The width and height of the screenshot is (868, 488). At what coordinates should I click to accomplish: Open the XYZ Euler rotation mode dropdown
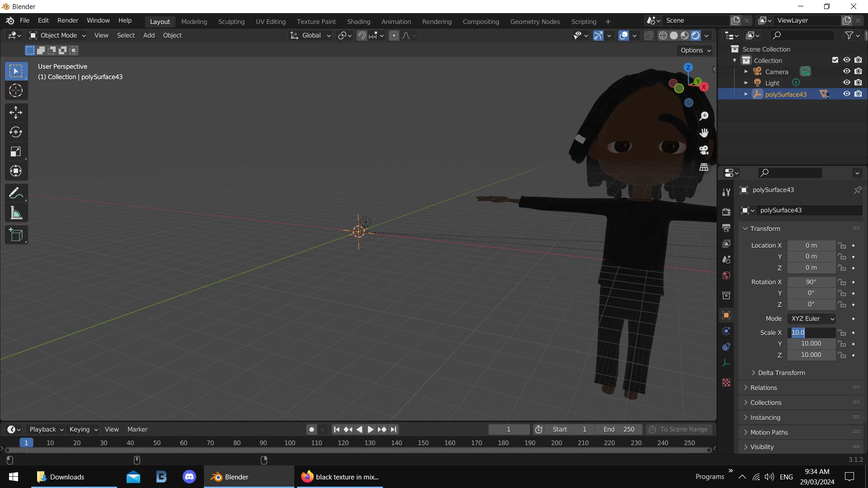tap(811, 319)
